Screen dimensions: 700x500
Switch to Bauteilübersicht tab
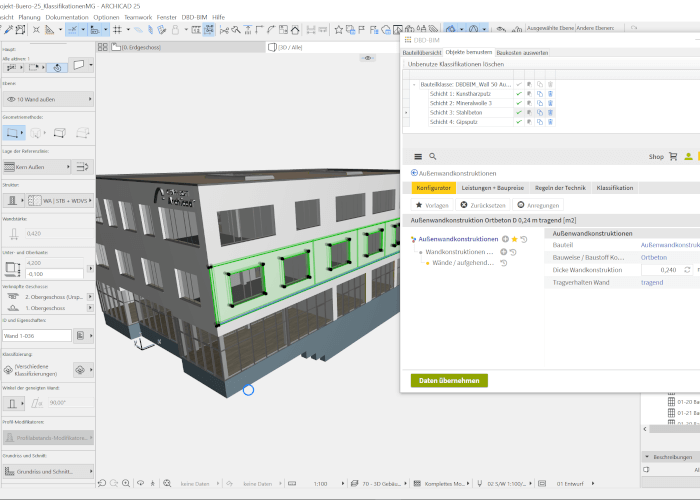coord(422,53)
